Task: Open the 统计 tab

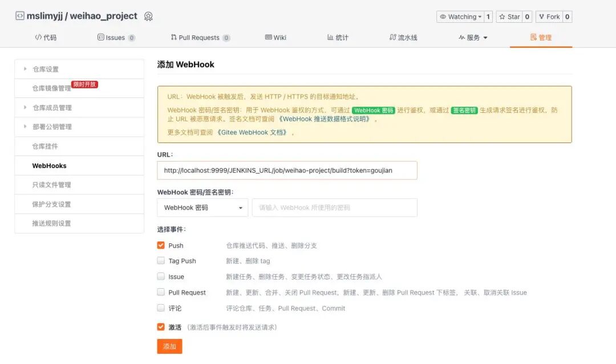Action: point(338,38)
